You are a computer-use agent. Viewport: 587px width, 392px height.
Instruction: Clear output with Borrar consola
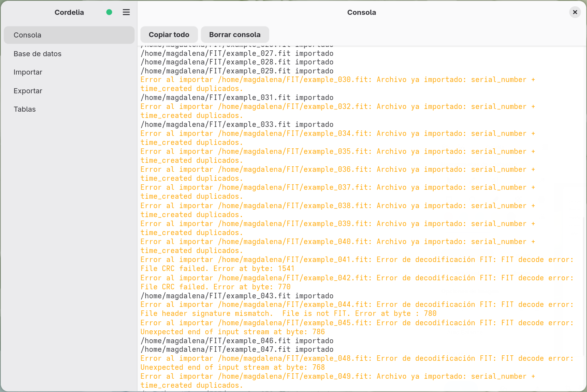pos(235,34)
